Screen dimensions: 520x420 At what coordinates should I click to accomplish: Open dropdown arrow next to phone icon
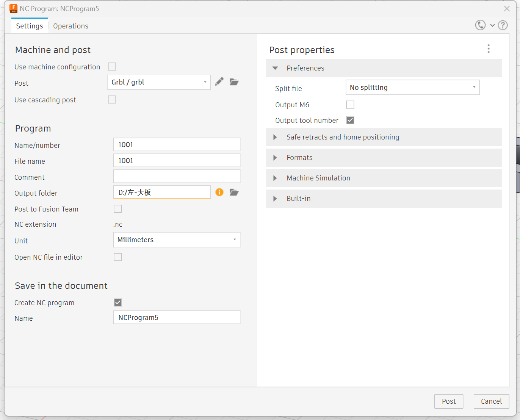(x=492, y=25)
